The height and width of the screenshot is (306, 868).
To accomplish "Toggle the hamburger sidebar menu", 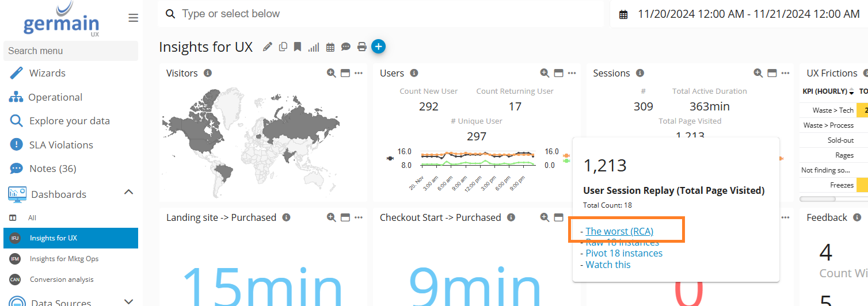I will click(x=133, y=18).
